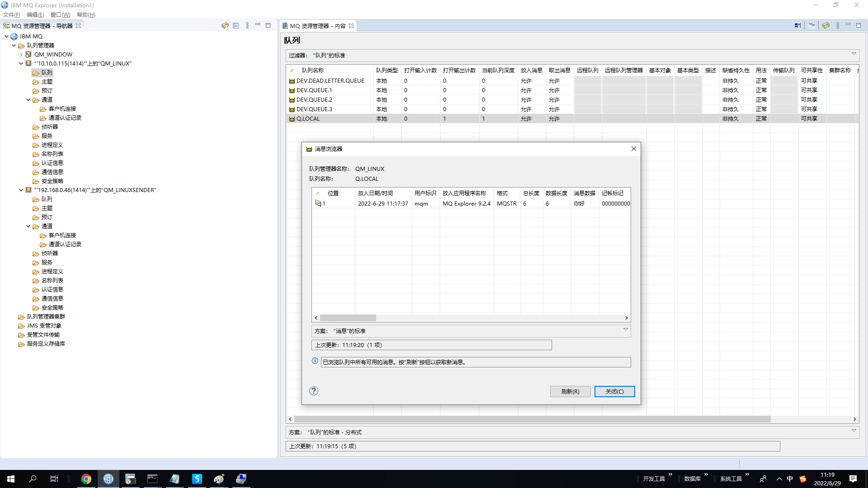Collapse 通道 under QM_LINUXSENDER
Viewport: 868px width, 488px height.
(28, 226)
